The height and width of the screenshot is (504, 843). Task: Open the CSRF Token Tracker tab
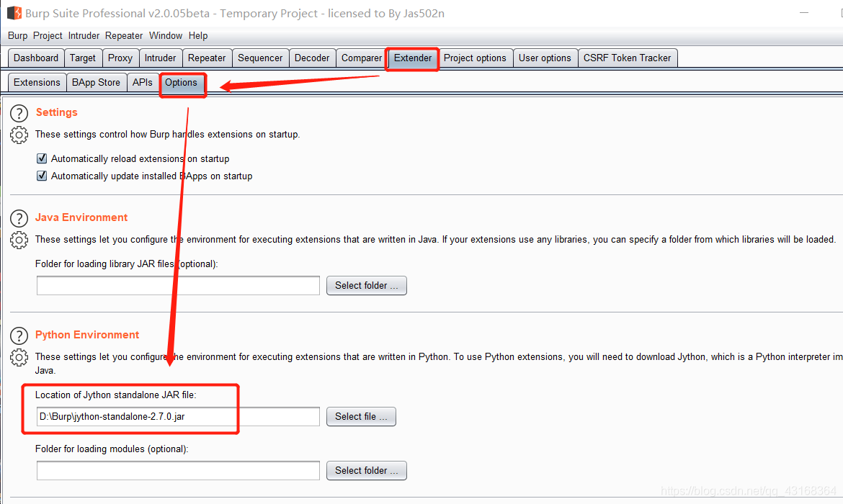pyautogui.click(x=628, y=58)
